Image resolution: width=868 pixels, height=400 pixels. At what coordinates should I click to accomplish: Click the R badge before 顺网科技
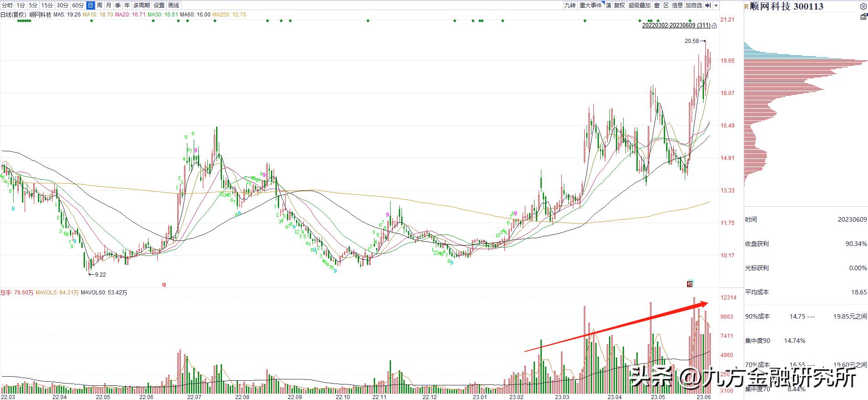tap(746, 6)
